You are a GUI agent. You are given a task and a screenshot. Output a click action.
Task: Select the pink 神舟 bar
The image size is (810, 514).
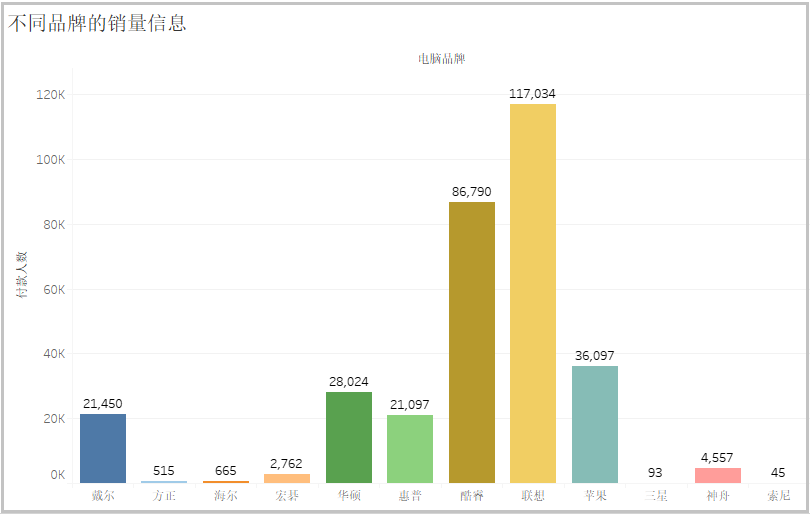(x=718, y=475)
